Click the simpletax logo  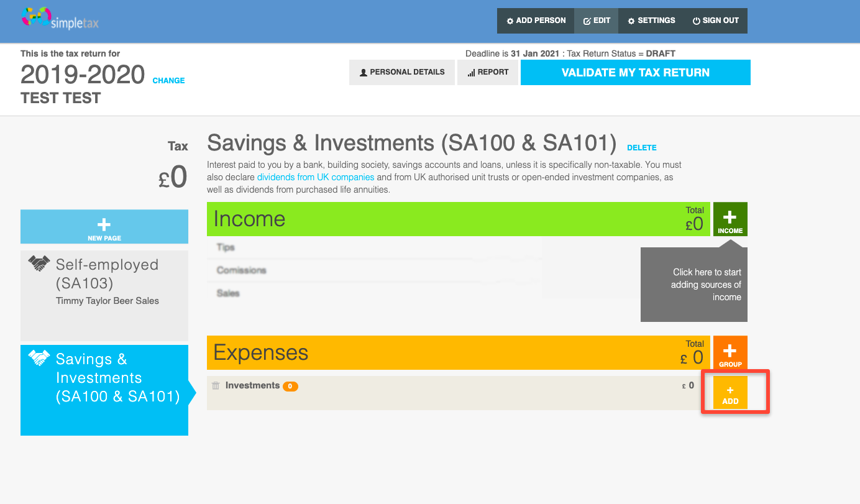click(60, 19)
